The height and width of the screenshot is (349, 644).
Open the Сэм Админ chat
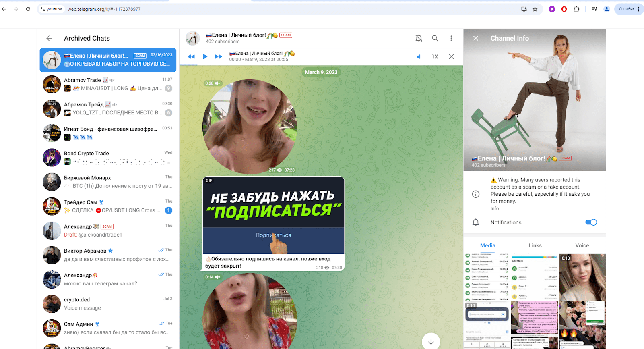108,328
